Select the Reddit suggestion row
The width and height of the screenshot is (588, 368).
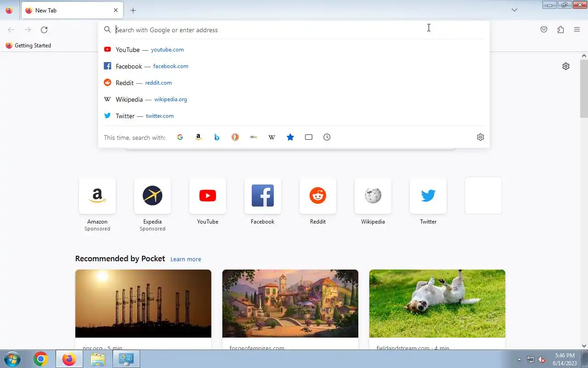pos(294,83)
